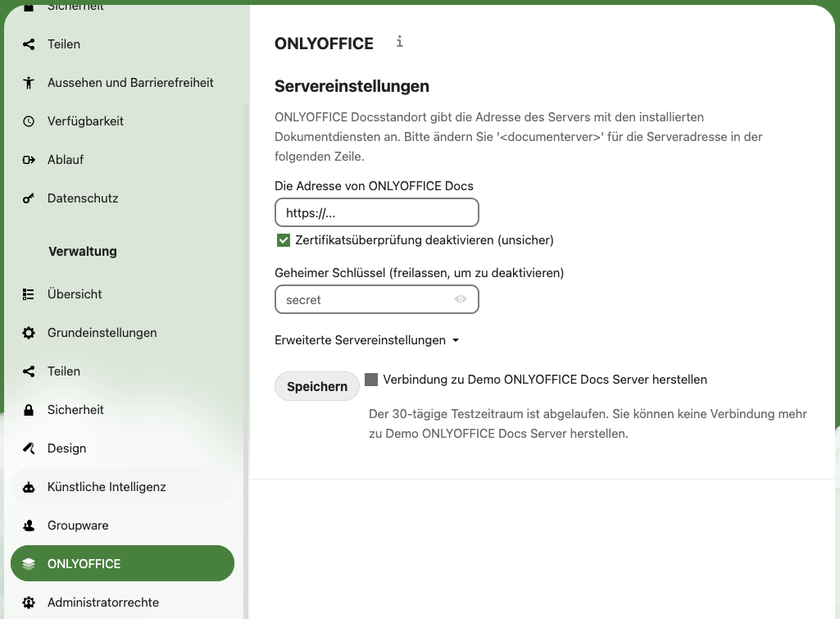Viewport: 840px width, 619px height.
Task: Focus the ONLYOFFICE Docs address field
Action: pyautogui.click(x=377, y=213)
